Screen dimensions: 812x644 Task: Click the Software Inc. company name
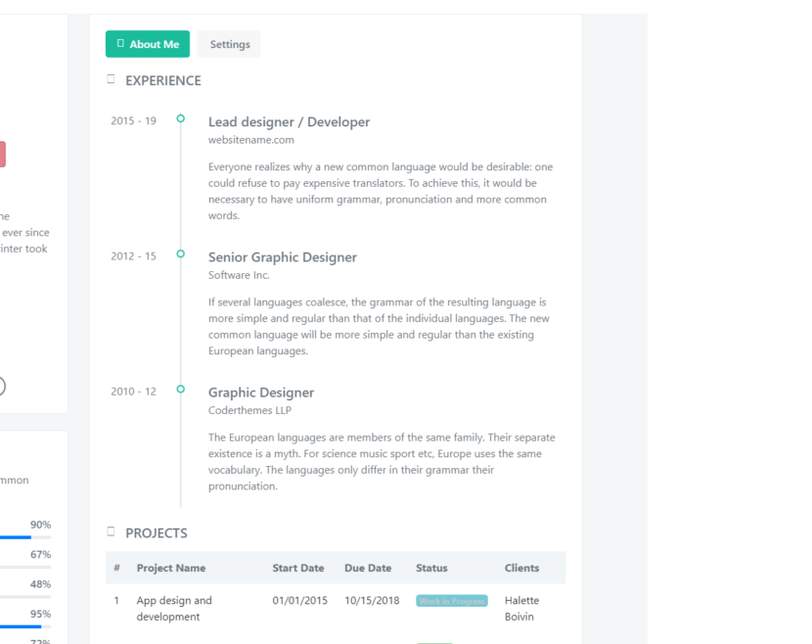coord(238,275)
